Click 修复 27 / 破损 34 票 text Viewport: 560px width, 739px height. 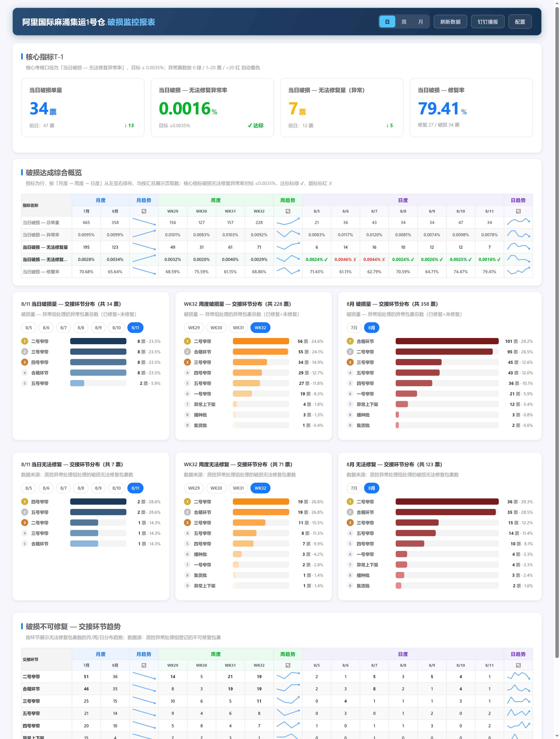pyautogui.click(x=438, y=125)
